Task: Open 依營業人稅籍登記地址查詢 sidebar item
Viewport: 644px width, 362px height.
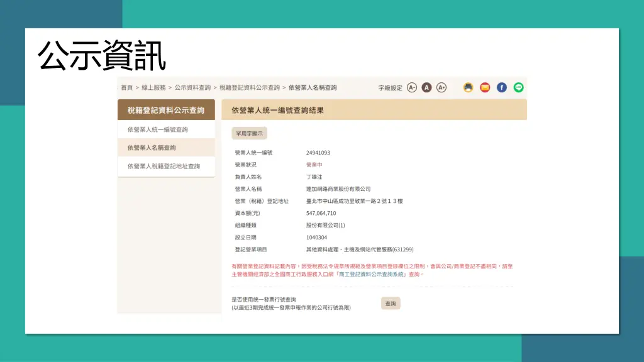Action: coord(164,167)
